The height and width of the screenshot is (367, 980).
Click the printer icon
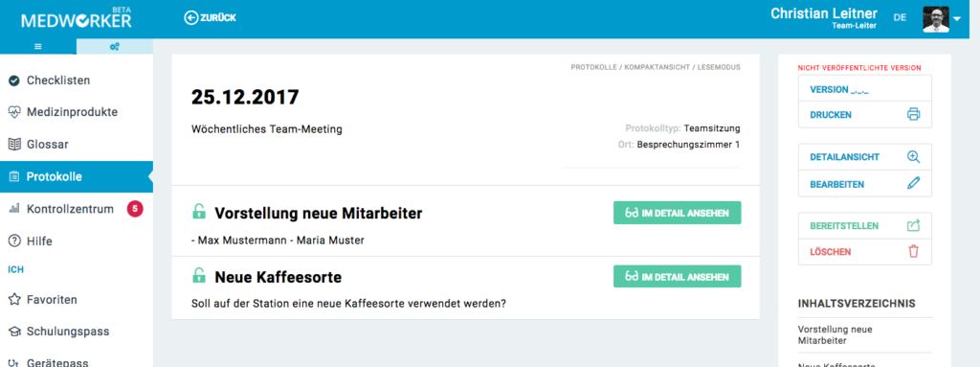[913, 115]
